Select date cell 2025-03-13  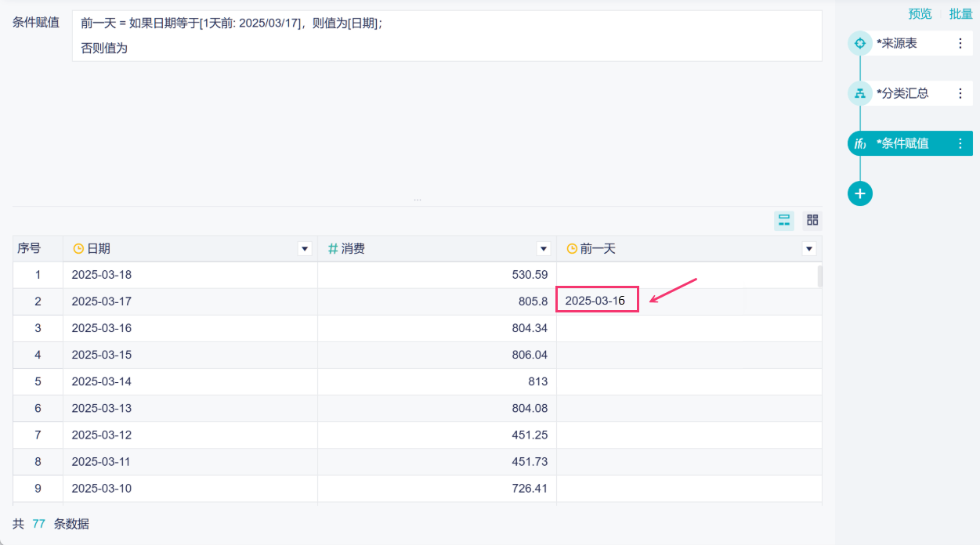[x=102, y=408]
